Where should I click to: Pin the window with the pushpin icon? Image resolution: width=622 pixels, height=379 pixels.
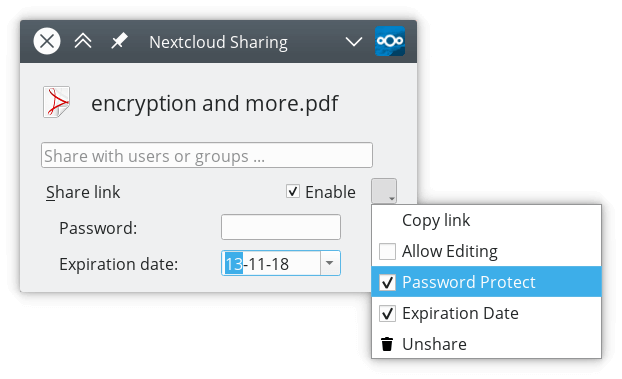coord(119,41)
